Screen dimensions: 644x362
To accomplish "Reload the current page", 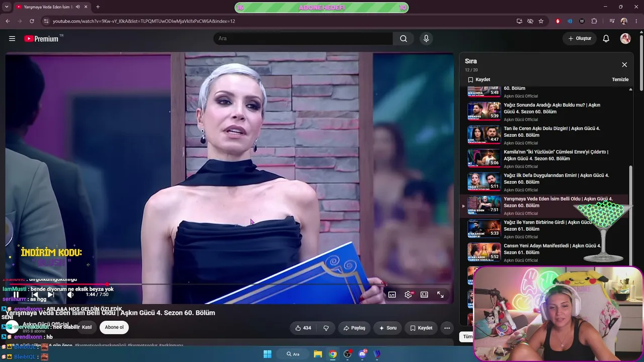I will click(x=32, y=21).
